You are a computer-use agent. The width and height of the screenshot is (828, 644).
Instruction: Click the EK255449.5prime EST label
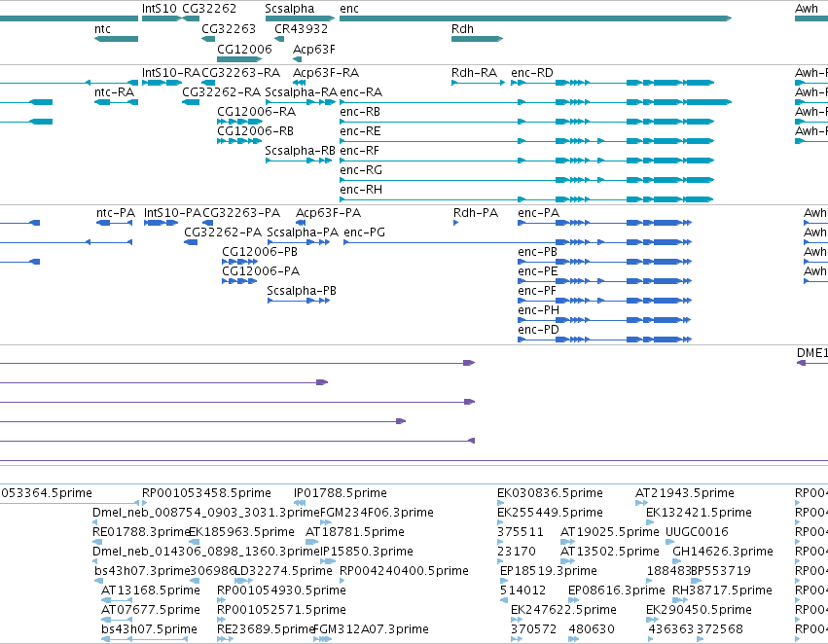[551, 513]
